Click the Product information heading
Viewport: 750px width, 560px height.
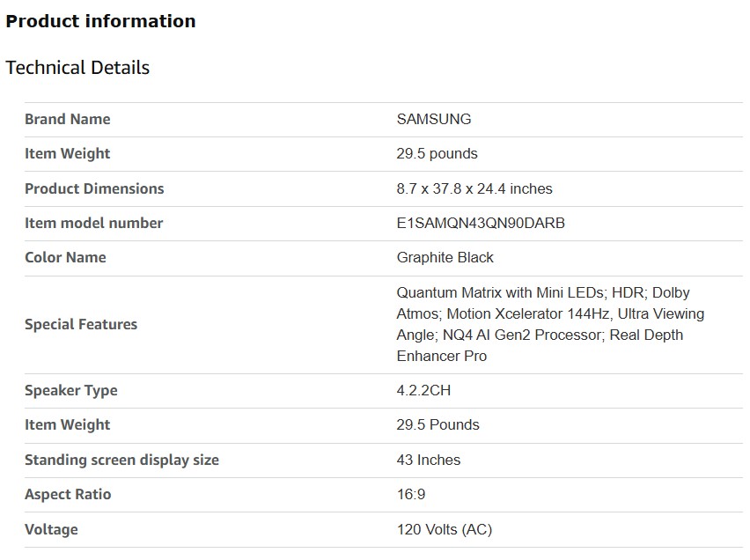(x=100, y=21)
